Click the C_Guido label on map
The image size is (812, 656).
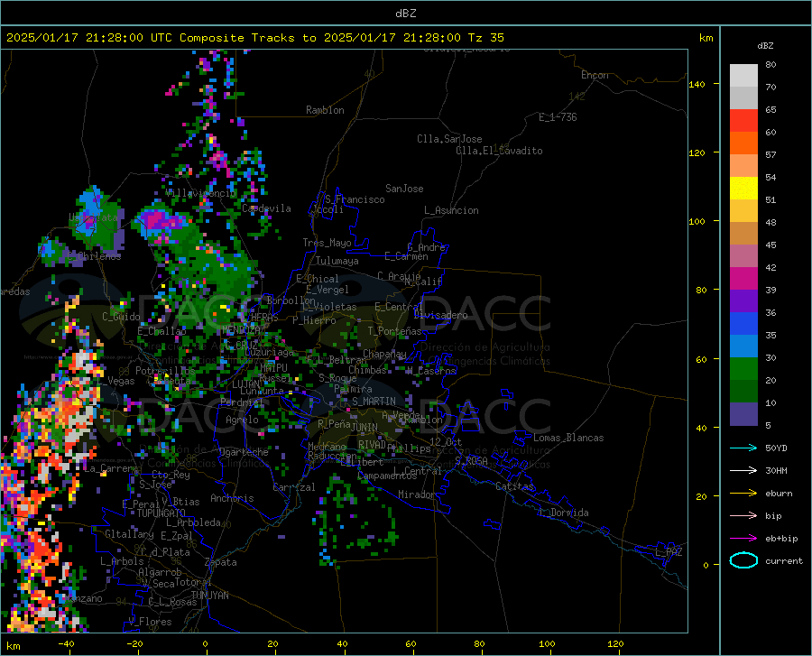coord(121,317)
